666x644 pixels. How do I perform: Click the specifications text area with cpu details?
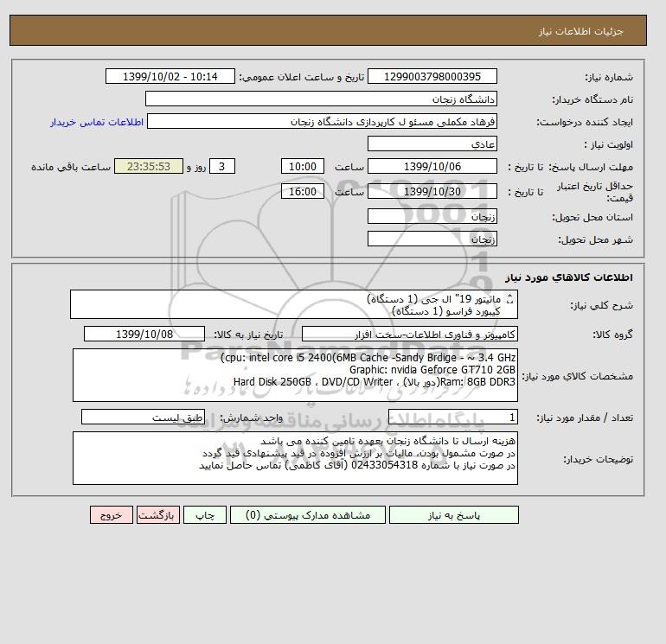coord(295,375)
